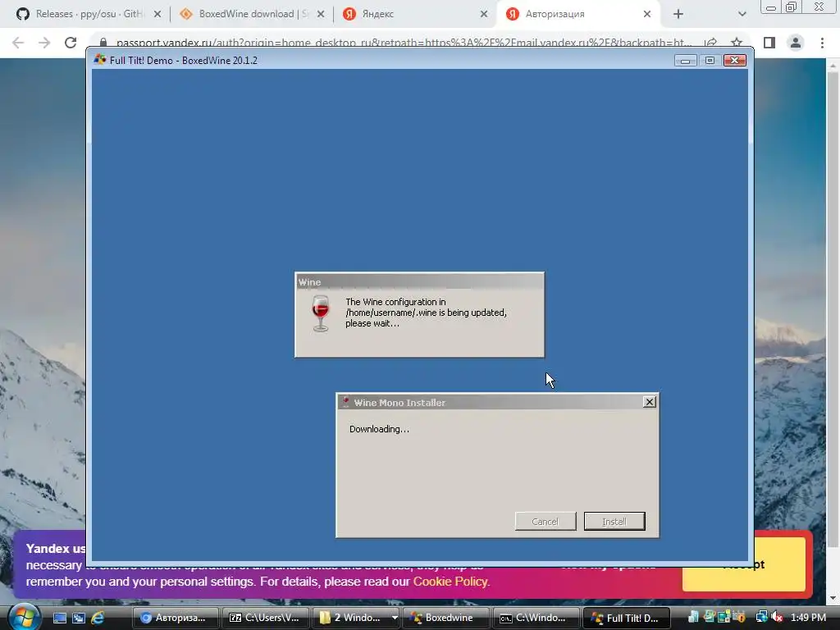This screenshot has width=840, height=630.
Task: Click the Yandex favicon on Яндекс tab
Action: click(349, 14)
